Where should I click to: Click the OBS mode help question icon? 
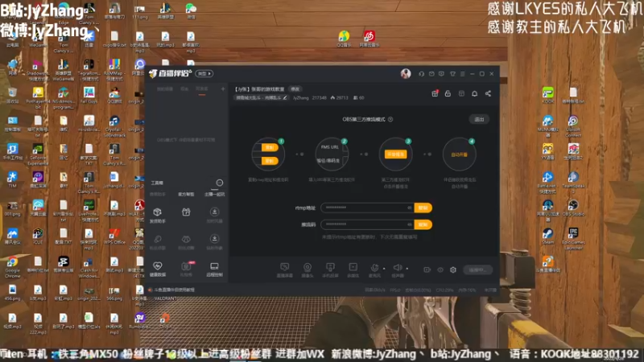[x=390, y=119]
